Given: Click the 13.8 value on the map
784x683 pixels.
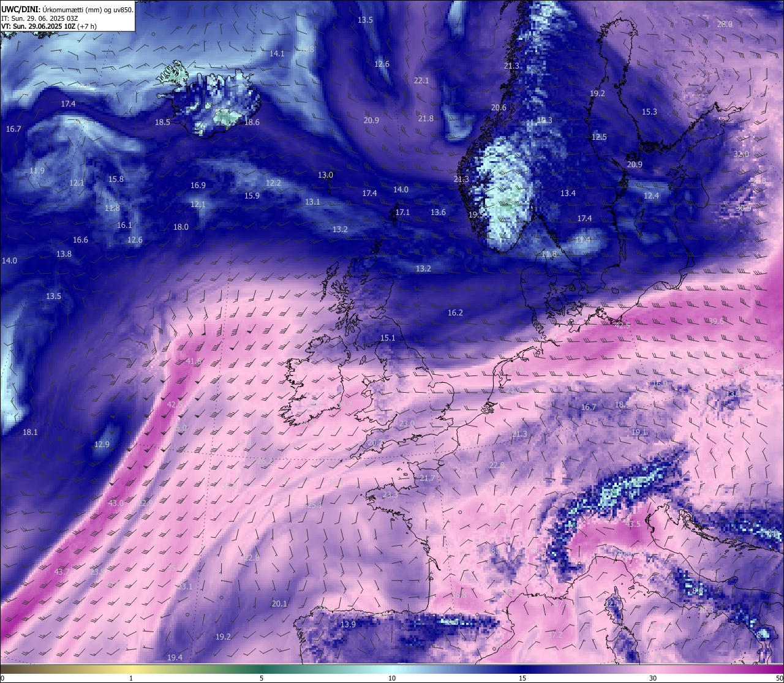Looking at the screenshot, I should (x=64, y=254).
